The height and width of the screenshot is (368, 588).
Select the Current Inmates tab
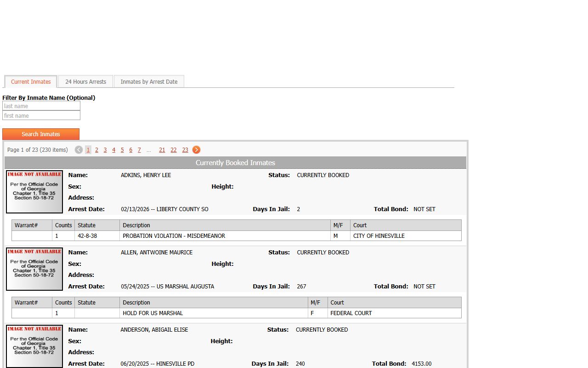pyautogui.click(x=31, y=82)
